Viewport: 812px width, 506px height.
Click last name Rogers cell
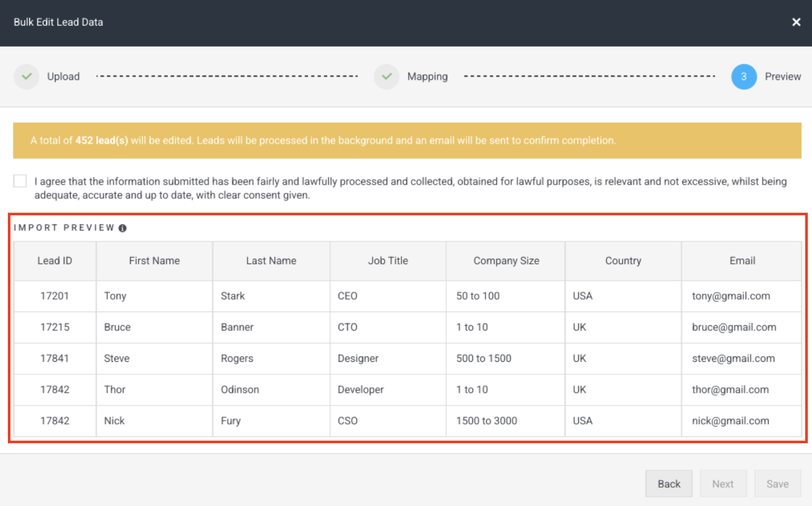pyautogui.click(x=271, y=359)
